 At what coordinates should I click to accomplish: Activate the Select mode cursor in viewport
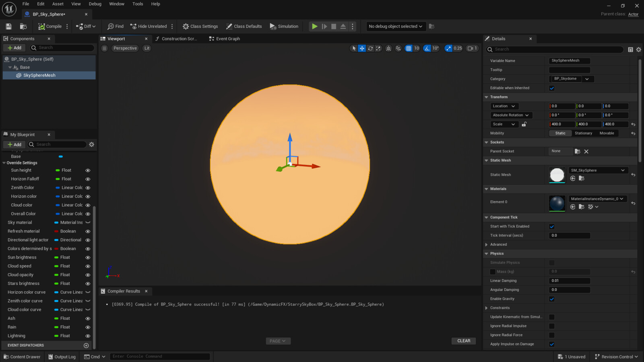[354, 48]
